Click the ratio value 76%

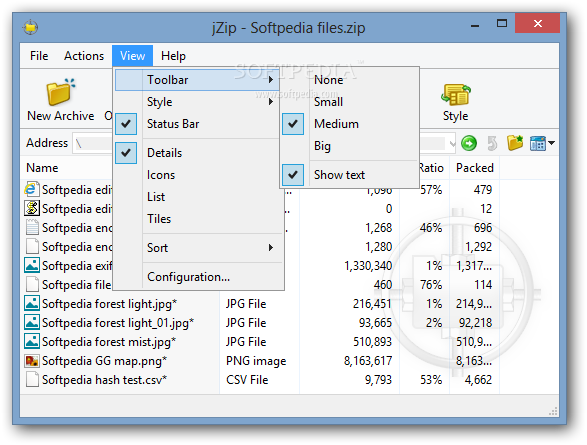click(431, 285)
